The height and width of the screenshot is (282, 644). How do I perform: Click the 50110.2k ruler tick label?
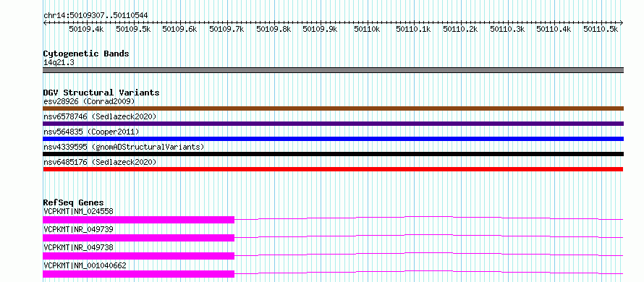[x=460, y=29]
